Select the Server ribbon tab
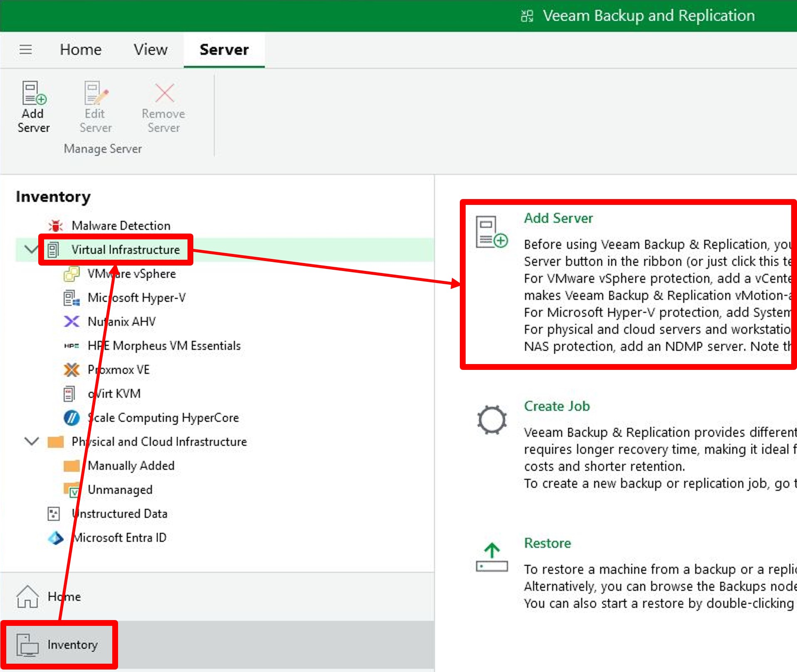Viewport: 797px width, 672px height. point(224,49)
